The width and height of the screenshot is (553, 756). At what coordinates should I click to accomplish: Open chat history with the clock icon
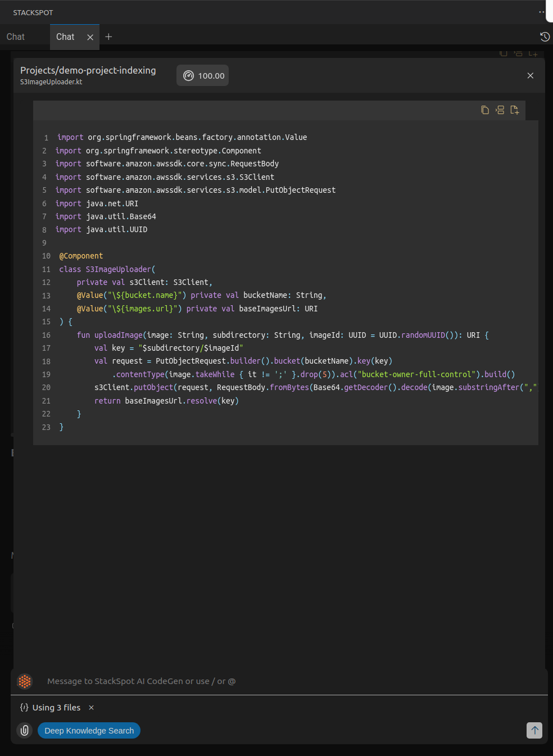tap(545, 37)
